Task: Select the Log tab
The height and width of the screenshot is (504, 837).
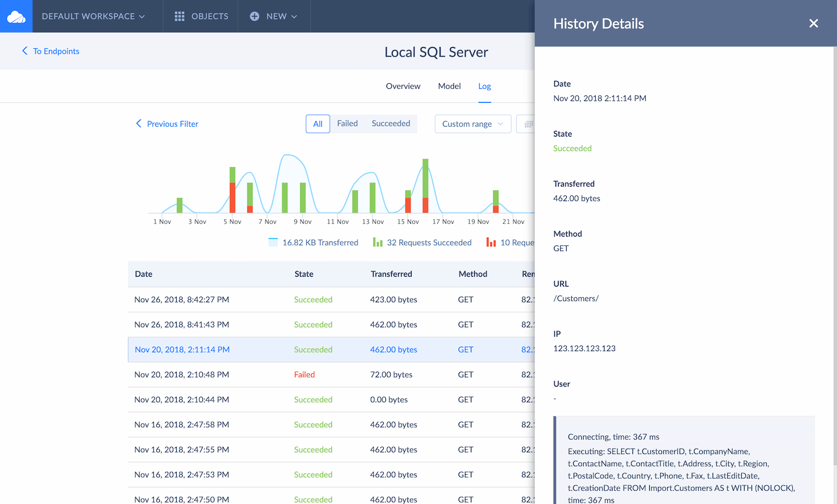Action: (x=485, y=86)
